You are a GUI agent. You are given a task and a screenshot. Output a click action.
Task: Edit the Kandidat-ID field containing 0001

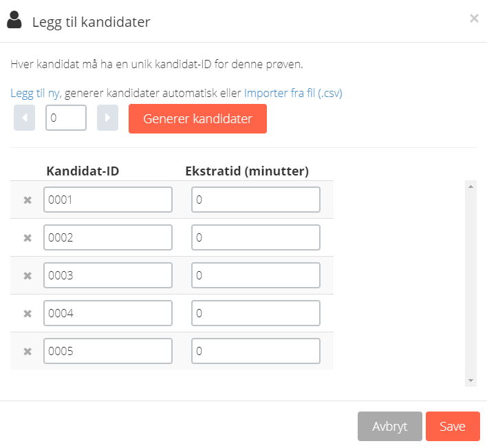[108, 200]
